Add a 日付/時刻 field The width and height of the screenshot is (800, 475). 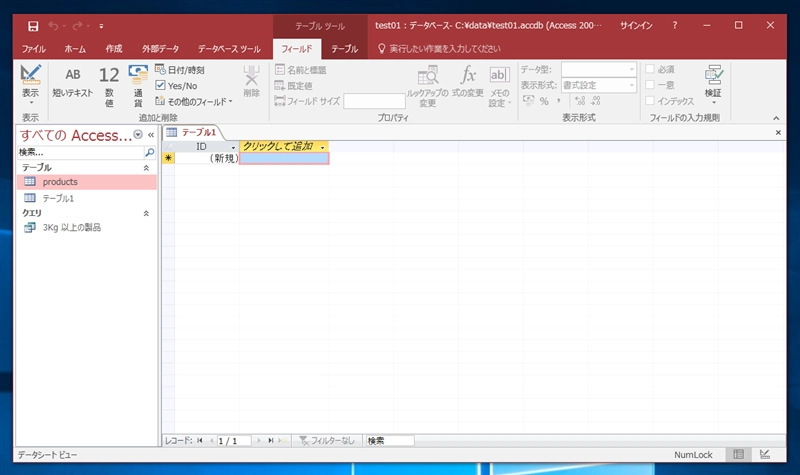point(180,70)
